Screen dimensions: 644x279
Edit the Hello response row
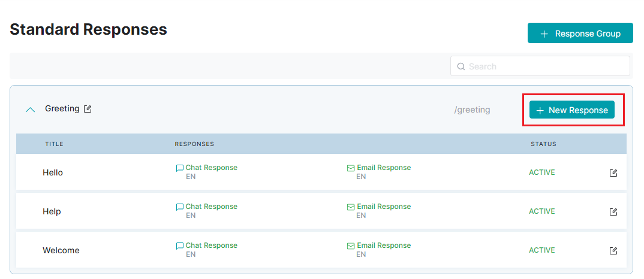(613, 173)
